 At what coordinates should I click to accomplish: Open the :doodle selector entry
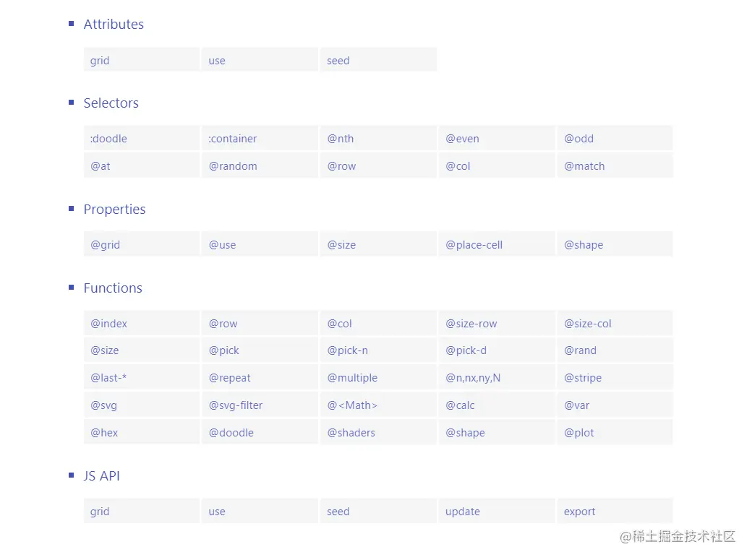pyautogui.click(x=142, y=138)
